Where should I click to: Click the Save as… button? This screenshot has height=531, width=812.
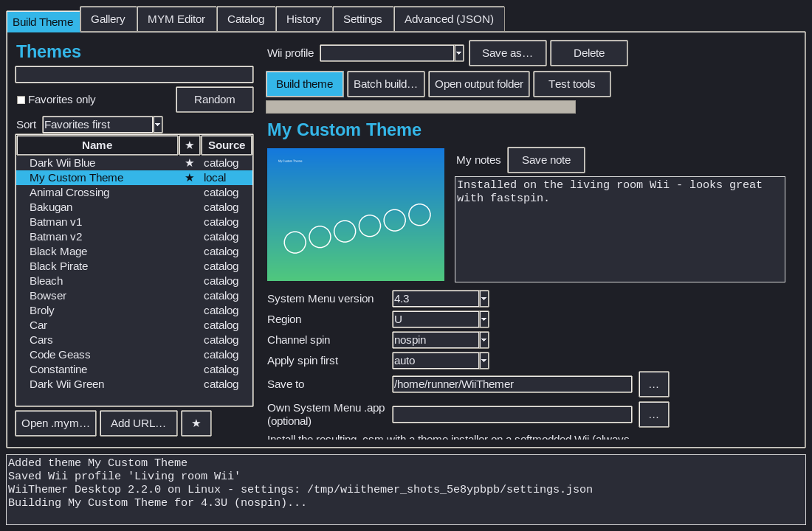[508, 53]
